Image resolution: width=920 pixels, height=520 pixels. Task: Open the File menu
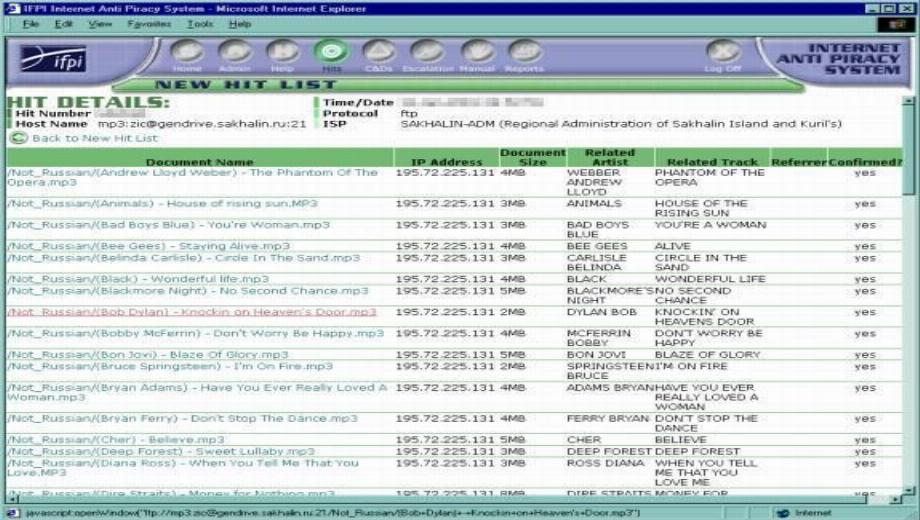pos(31,24)
